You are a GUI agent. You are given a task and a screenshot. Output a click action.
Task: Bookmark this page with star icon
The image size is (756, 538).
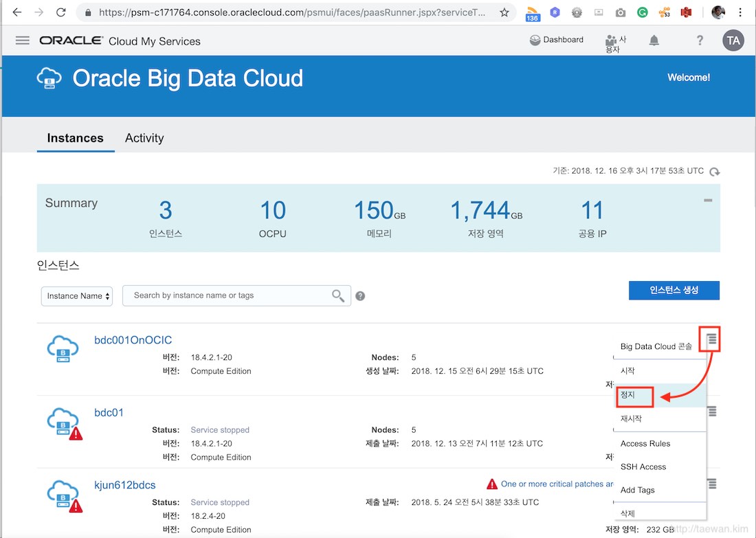coord(504,12)
